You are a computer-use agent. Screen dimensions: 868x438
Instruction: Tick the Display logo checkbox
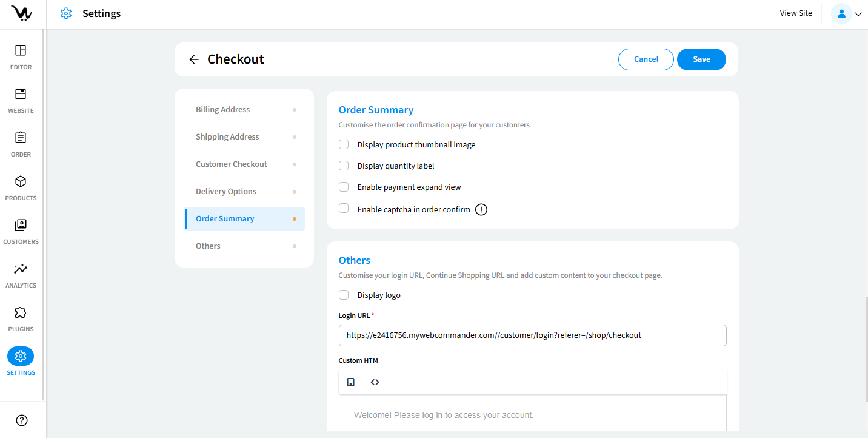pos(344,295)
